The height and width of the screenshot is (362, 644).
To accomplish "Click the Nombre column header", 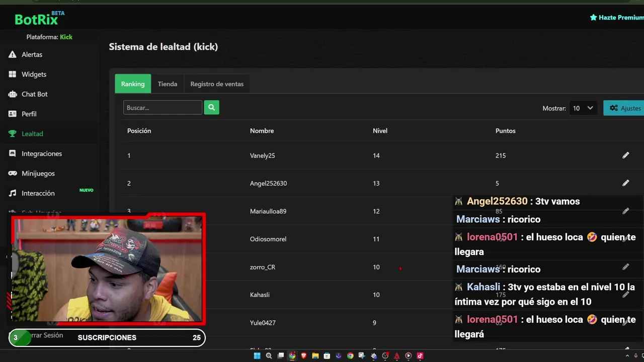I will 262,131.
